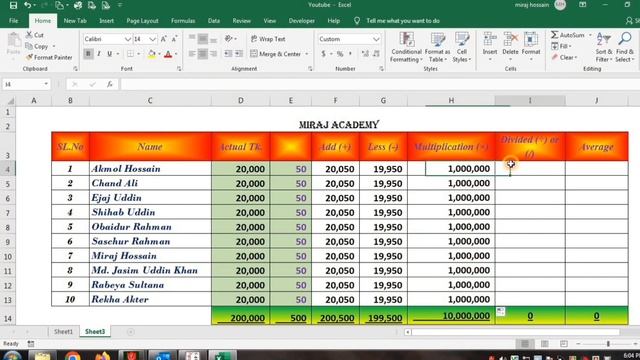Increase font size with the larger A icon
This screenshot has height=360, width=640.
tap(163, 39)
